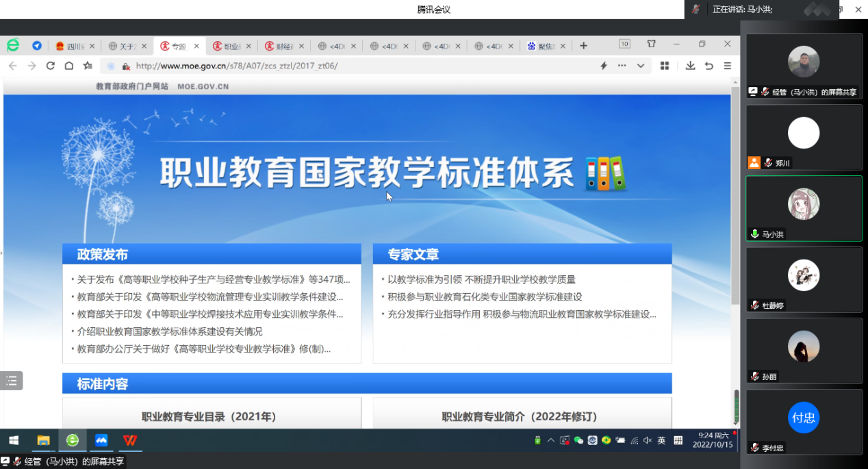The height and width of the screenshot is (469, 868).
Task: Expand the address bar dropdown chevron
Action: pyautogui.click(x=641, y=66)
